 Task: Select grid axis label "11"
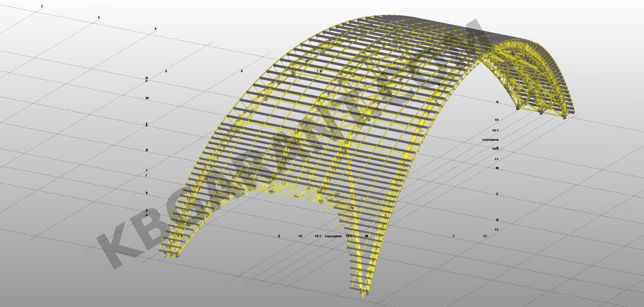click(497, 159)
